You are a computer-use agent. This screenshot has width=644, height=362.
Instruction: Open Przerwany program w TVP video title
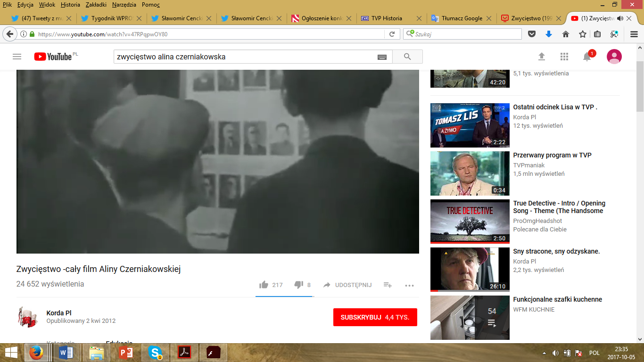[552, 155]
